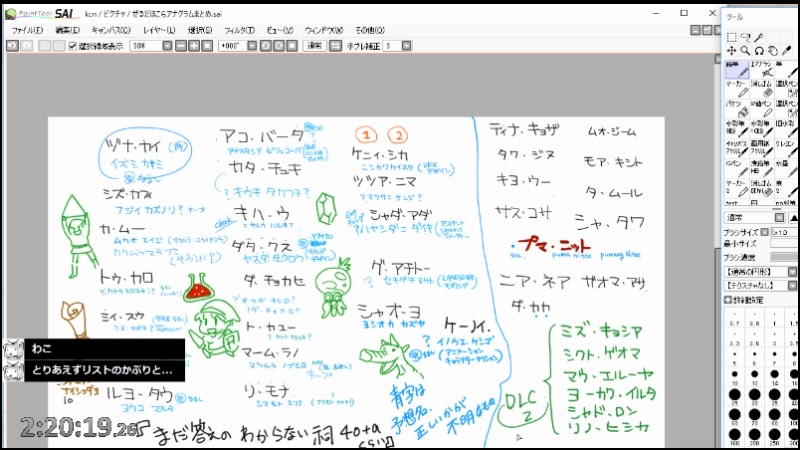Viewport: 800px width, 450px height.
Task: Select the move tool
Action: pyautogui.click(x=731, y=51)
